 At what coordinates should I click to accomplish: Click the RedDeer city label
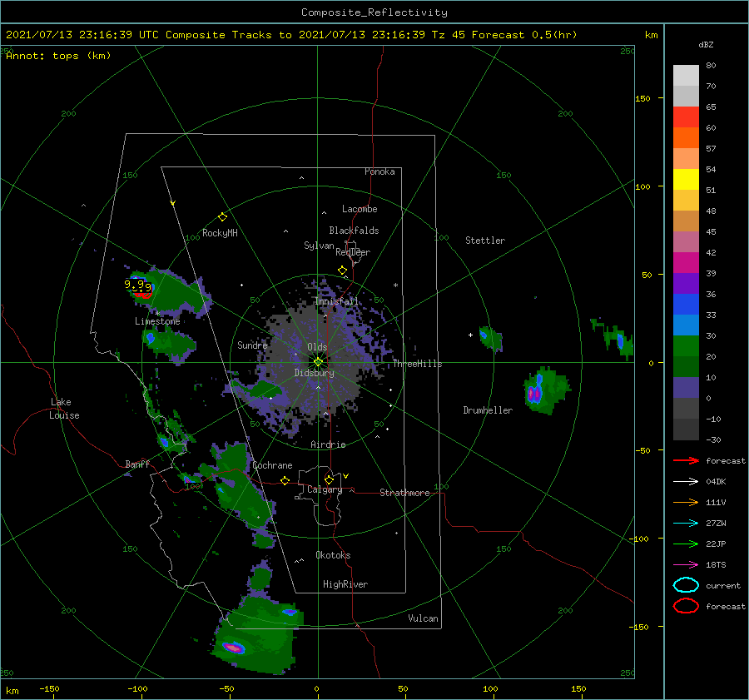tap(353, 252)
